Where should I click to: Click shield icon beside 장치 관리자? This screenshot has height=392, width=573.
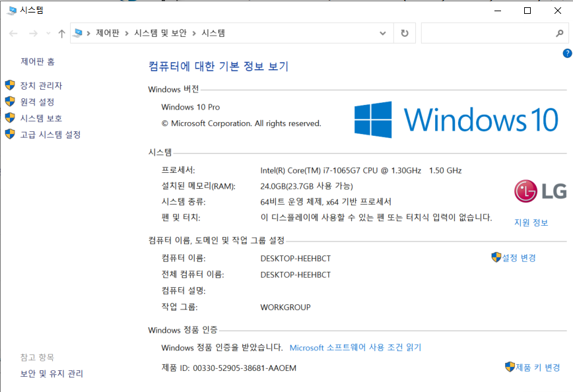click(x=11, y=85)
